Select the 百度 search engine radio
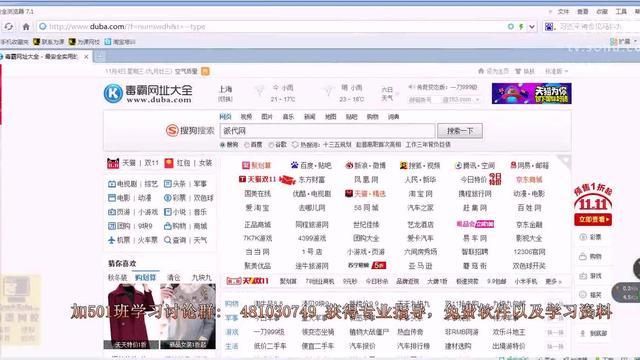This screenshot has width=640, height=360. [247, 145]
